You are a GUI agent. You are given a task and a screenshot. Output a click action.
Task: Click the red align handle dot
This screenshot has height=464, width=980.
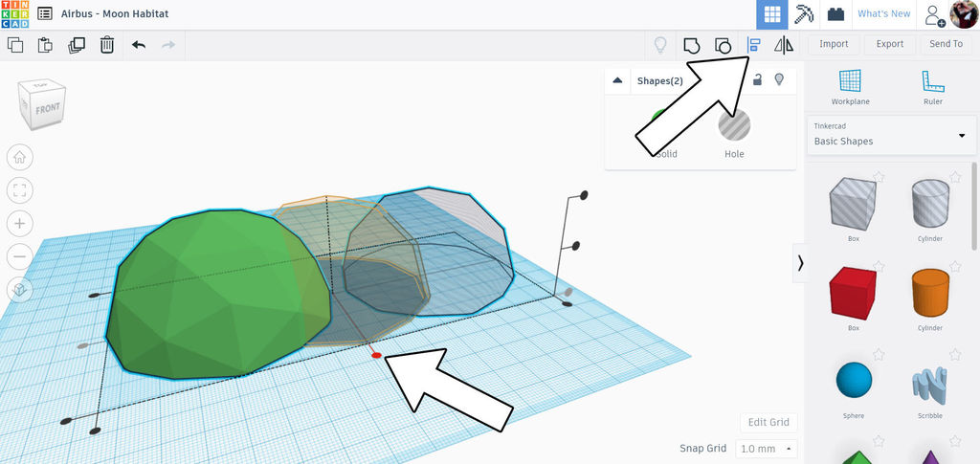click(x=376, y=355)
